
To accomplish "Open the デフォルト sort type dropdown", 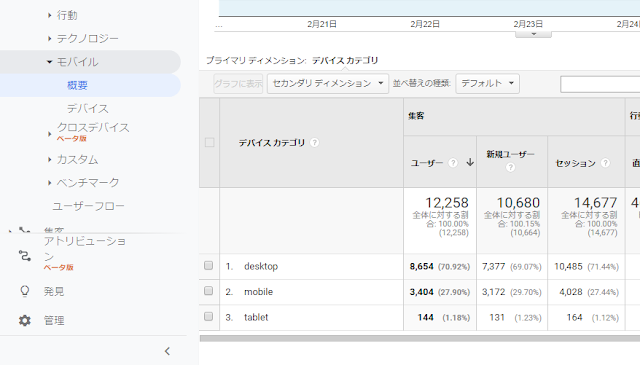I will [x=487, y=83].
